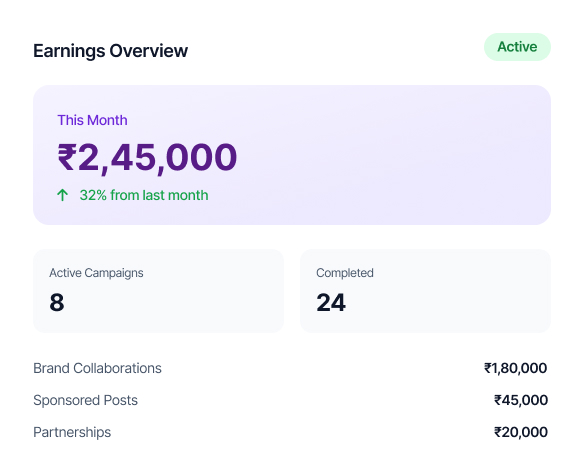Click the Completed label text
The height and width of the screenshot is (474, 584).
[345, 273]
